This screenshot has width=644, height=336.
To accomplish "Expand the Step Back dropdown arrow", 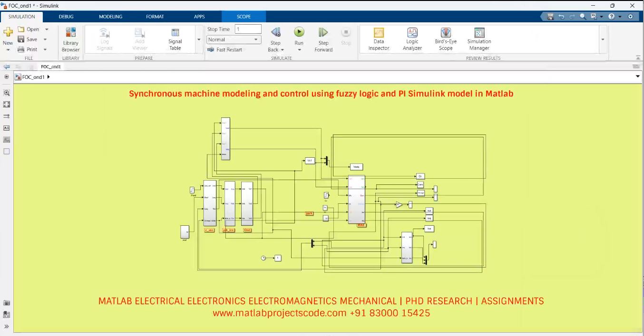I will [x=282, y=49].
